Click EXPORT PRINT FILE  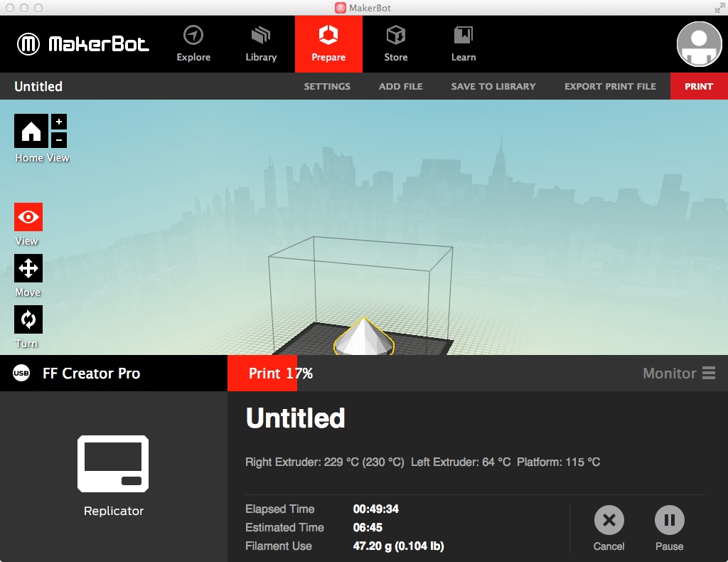click(610, 86)
